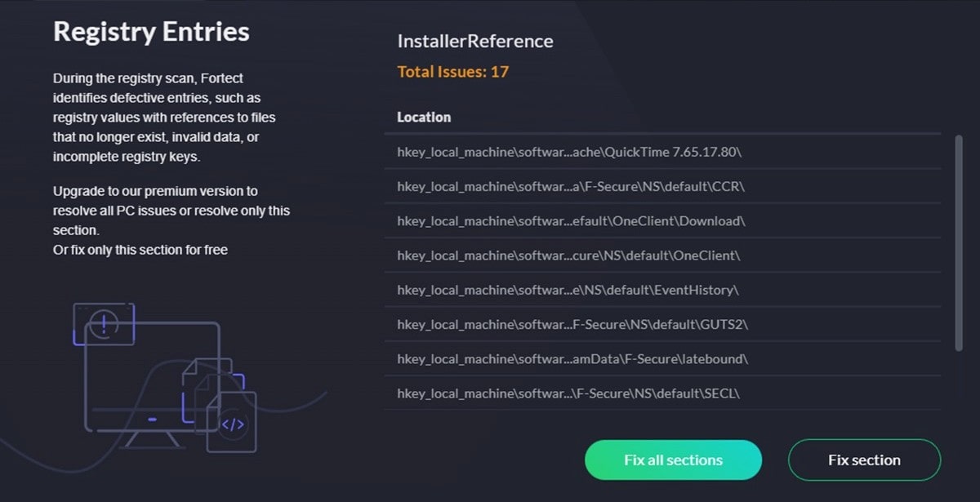Select the GUTS2 registry entry
This screenshot has height=502, width=980.
[572, 324]
